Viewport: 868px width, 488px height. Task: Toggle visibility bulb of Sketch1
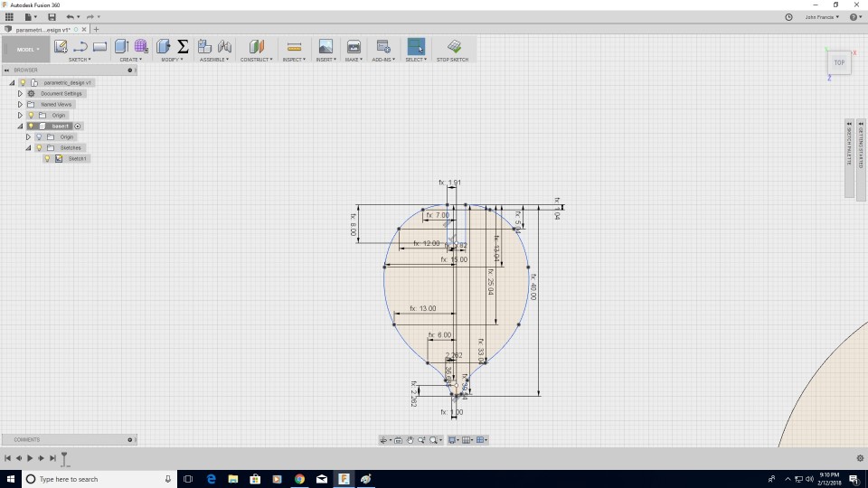(x=48, y=159)
